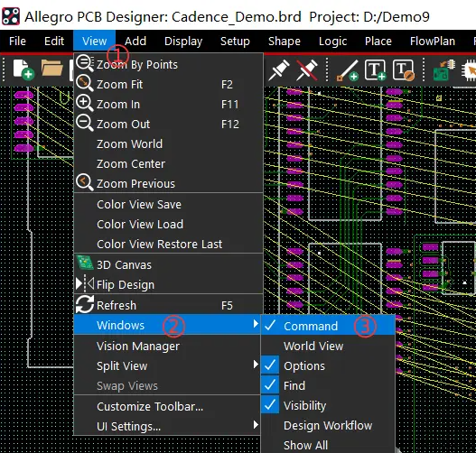Choose Color View Restore Last
This screenshot has width=476, height=453.
tap(168, 244)
